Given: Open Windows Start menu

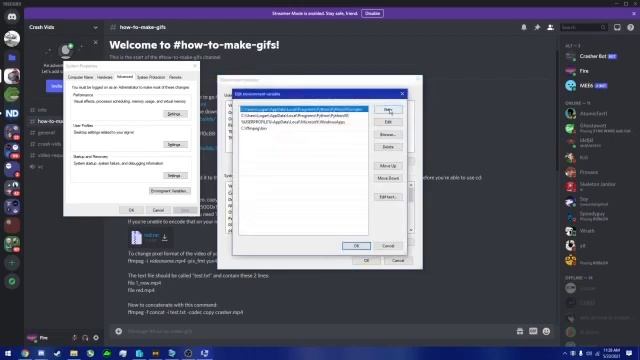Looking at the screenshot, I should (x=7, y=353).
